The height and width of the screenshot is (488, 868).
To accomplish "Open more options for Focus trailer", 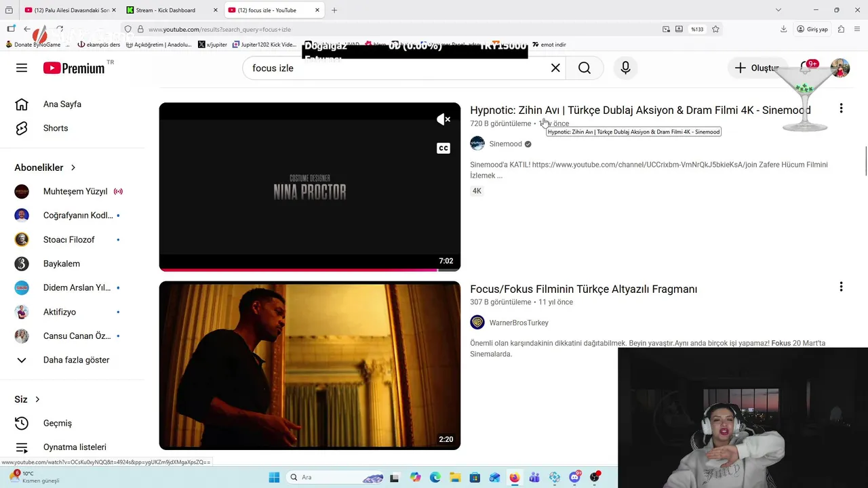I will [841, 287].
